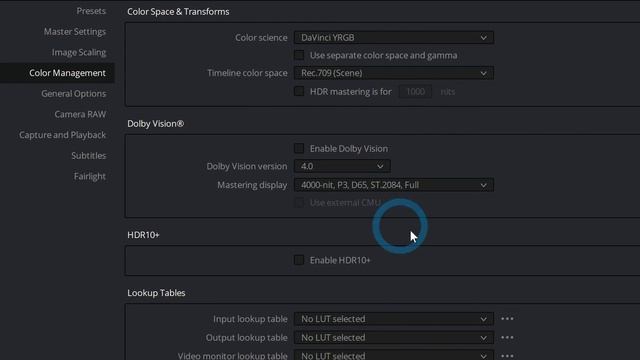Check Enable Dolby Vision
This screenshot has height=360, width=640.
tap(299, 148)
